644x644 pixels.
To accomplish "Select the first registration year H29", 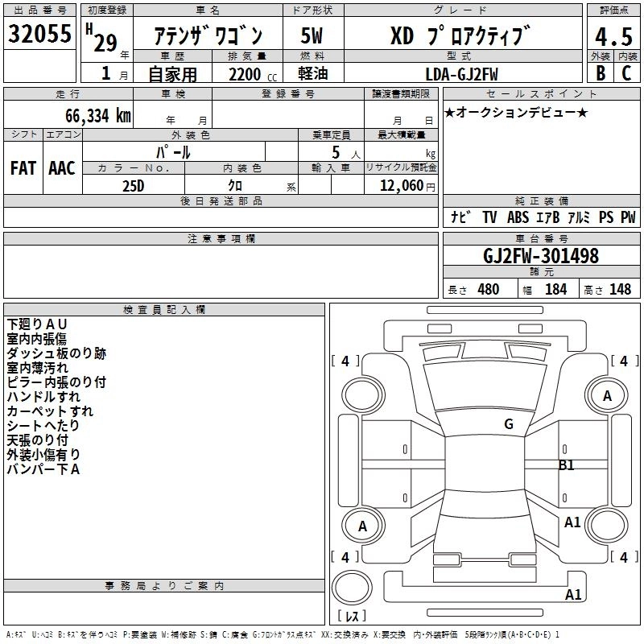I will [101, 38].
